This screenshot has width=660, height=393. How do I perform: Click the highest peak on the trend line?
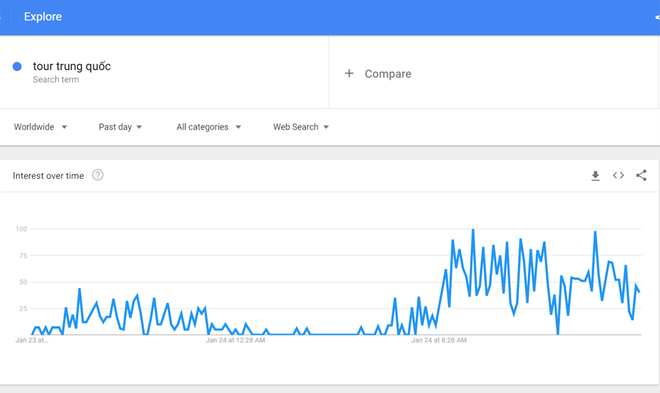(473, 230)
